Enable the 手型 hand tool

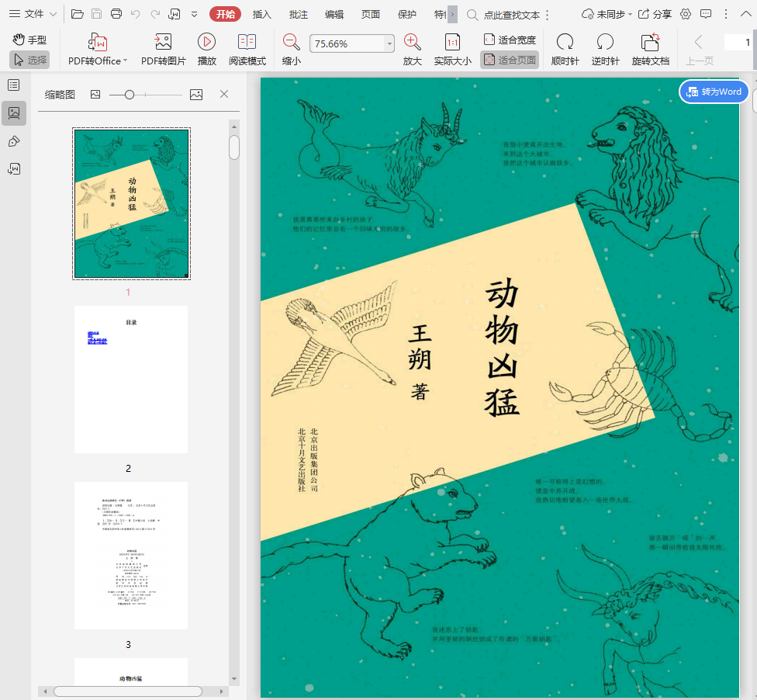29,40
